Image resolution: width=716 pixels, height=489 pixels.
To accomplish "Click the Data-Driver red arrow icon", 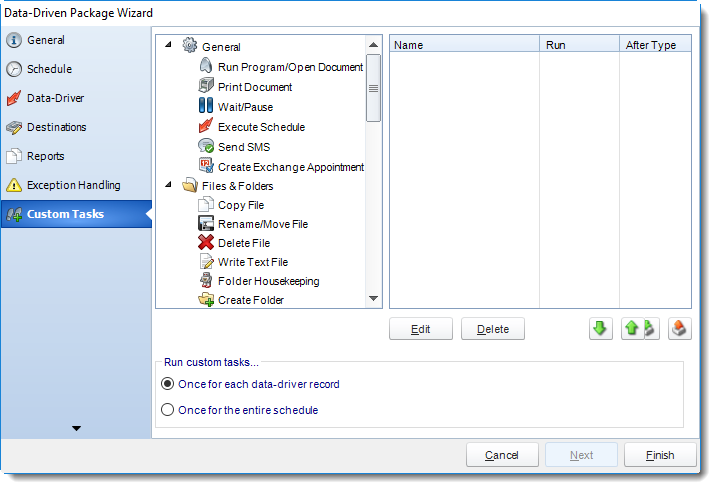I will point(14,98).
